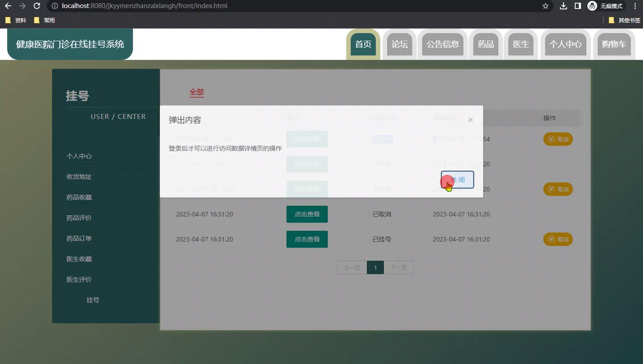Screen dimensions: 643x364
Task: Select 药品评价 in the sidebar
Action: pos(79,218)
